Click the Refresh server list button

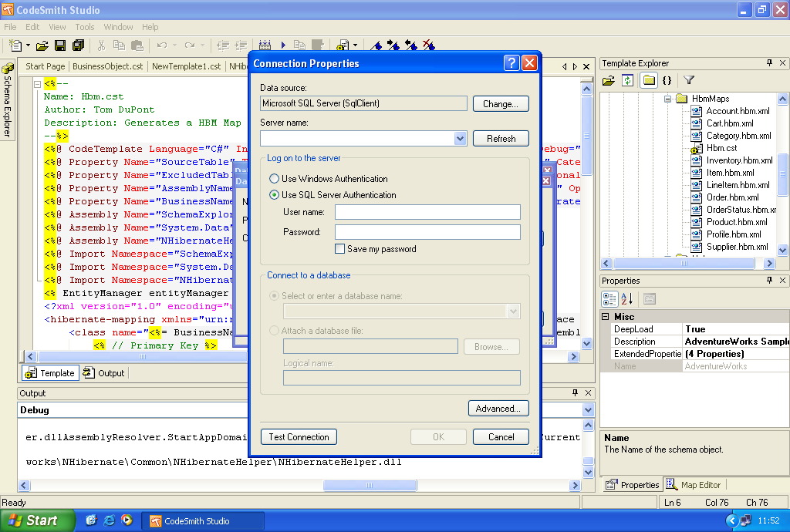(x=500, y=139)
